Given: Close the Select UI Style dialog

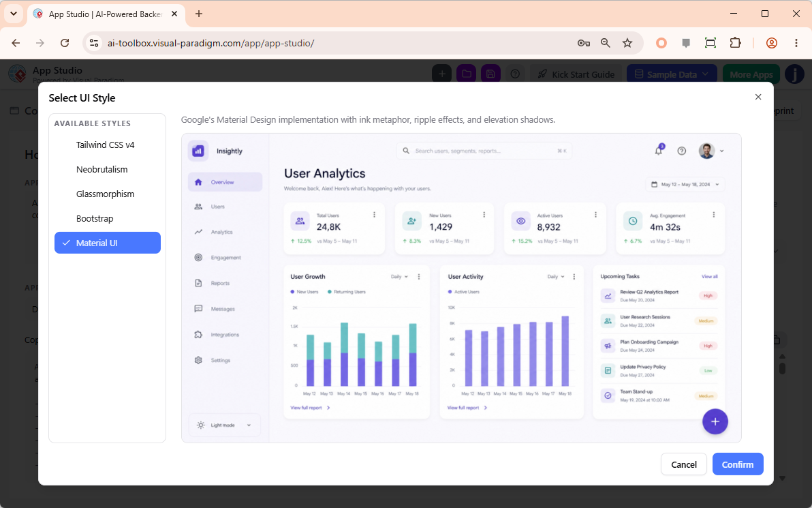Looking at the screenshot, I should (x=758, y=97).
